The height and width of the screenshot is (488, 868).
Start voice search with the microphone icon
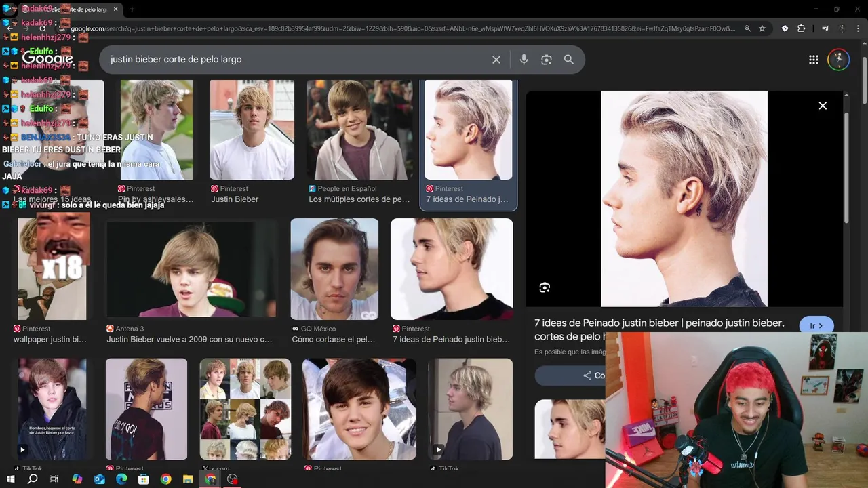[524, 60]
